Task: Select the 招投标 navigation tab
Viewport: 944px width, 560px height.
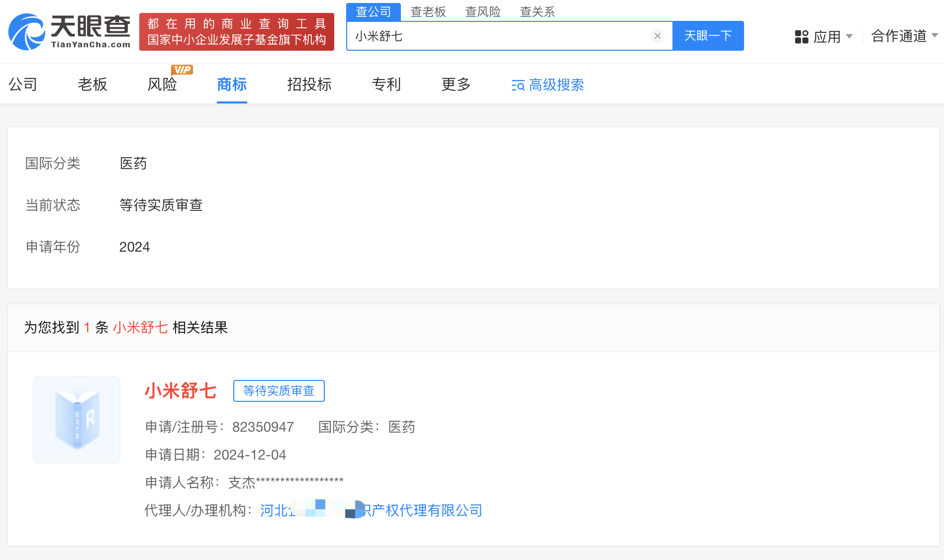Action: click(309, 84)
